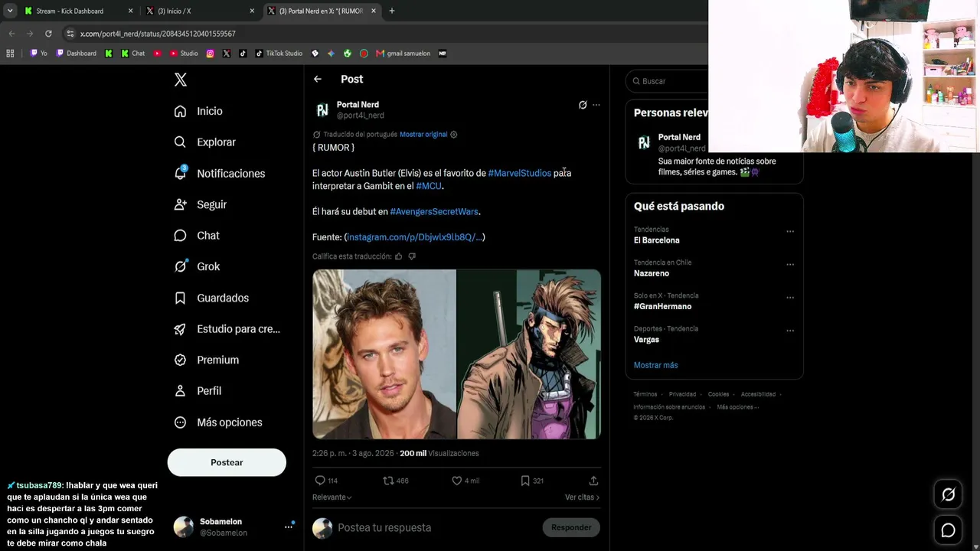Image resolution: width=980 pixels, height=551 pixels.
Task: Rate the translation with thumbs up
Action: (398, 256)
